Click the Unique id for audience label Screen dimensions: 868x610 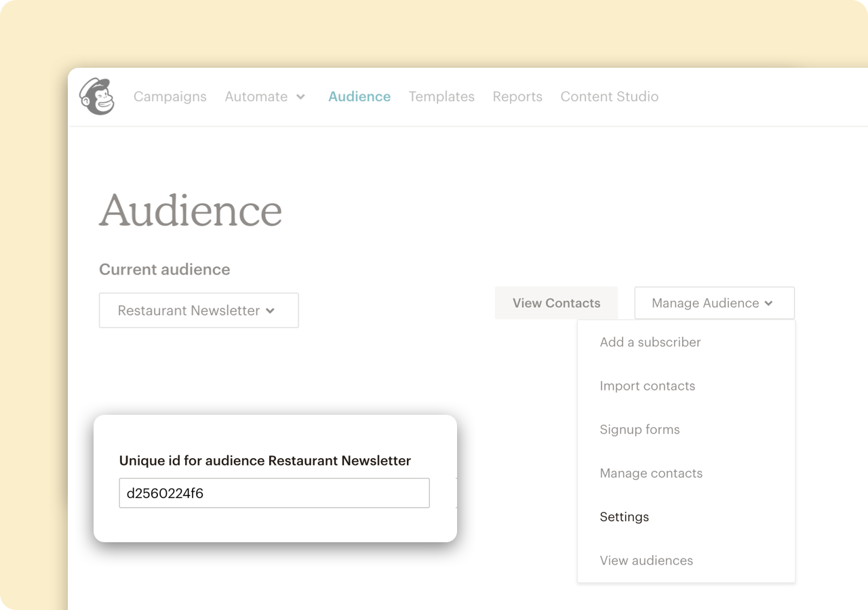pyautogui.click(x=265, y=461)
